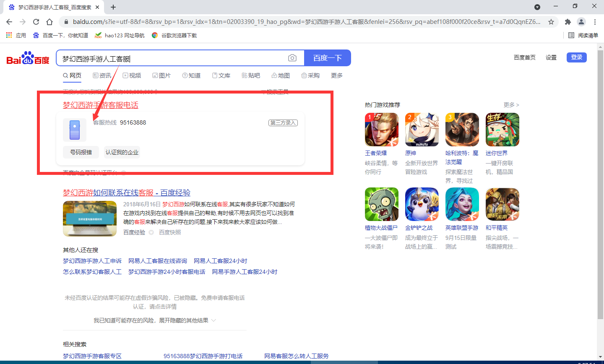Screen dimensions: 604x364
Task: Click the 登录 login button
Action: pos(577,57)
